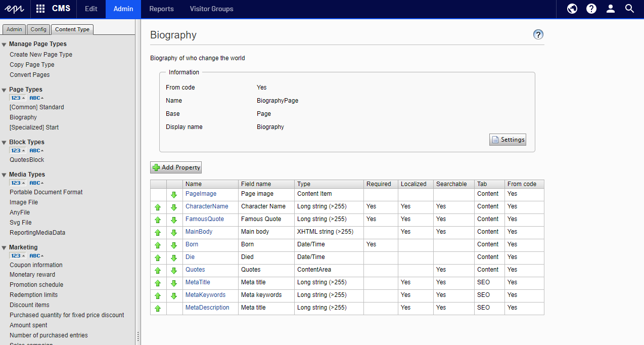Screen dimensions: 644x345
Task: Open the QuotesBlock block type
Action: pyautogui.click(x=27, y=160)
